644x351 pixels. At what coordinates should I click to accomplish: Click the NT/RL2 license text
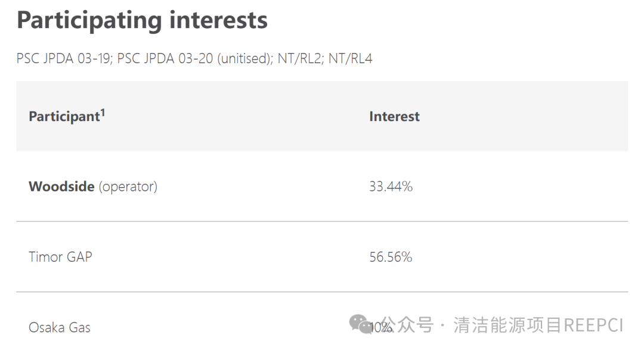click(x=299, y=59)
